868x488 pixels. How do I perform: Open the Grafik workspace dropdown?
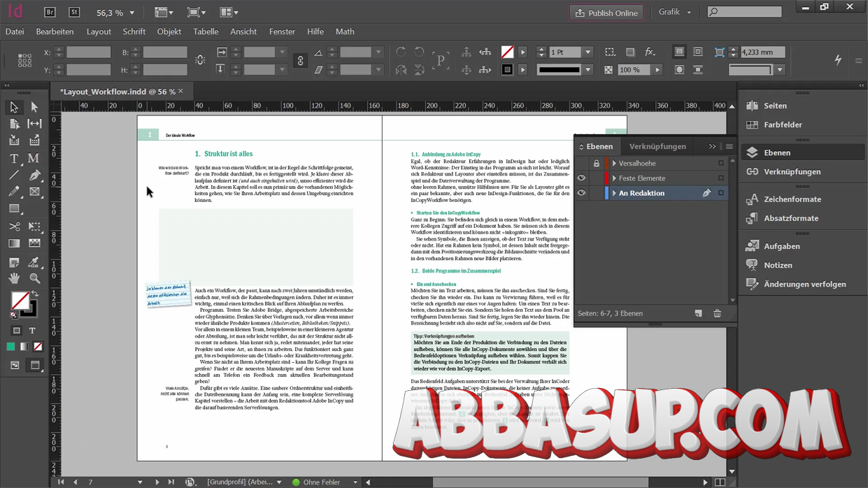click(x=674, y=12)
